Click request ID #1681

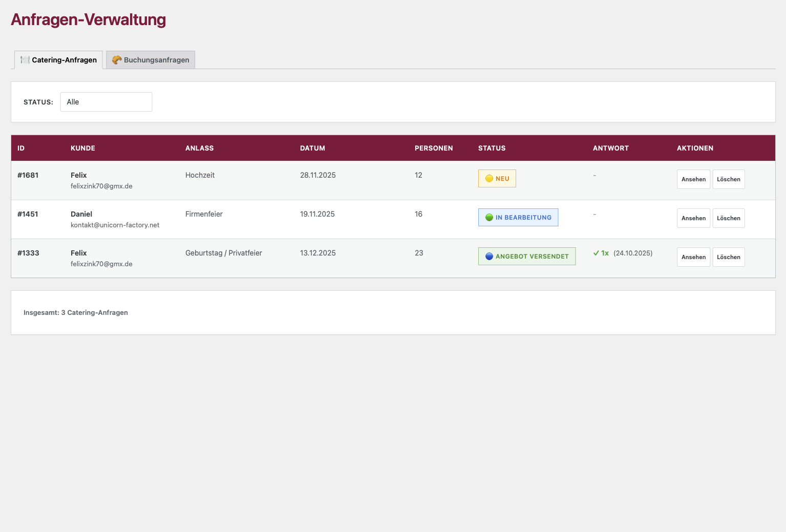tap(28, 175)
